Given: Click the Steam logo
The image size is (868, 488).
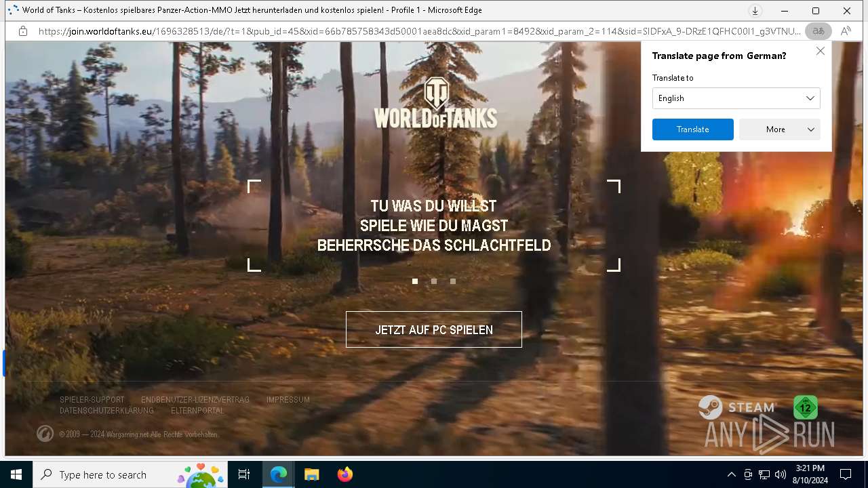Looking at the screenshot, I should (738, 407).
